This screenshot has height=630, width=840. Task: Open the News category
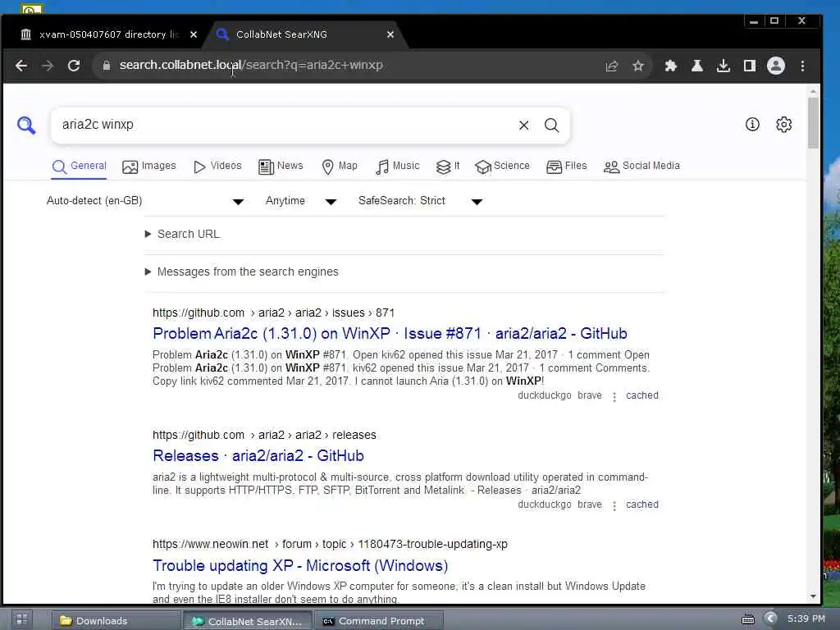click(x=281, y=166)
